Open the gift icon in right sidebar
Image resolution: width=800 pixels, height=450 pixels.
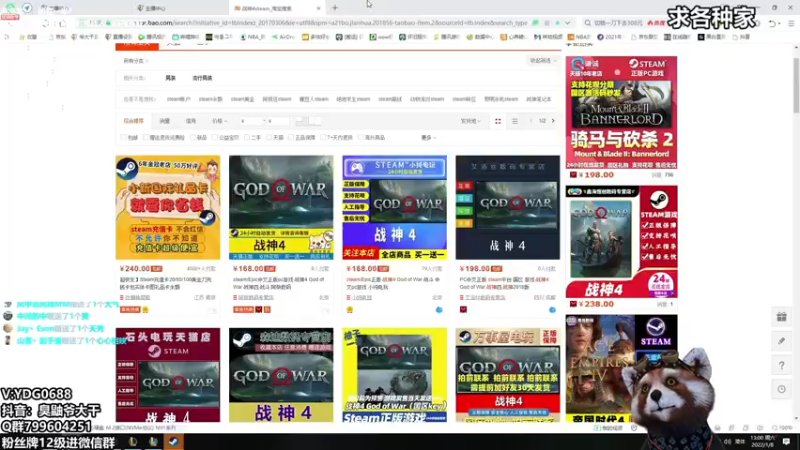pos(781,317)
